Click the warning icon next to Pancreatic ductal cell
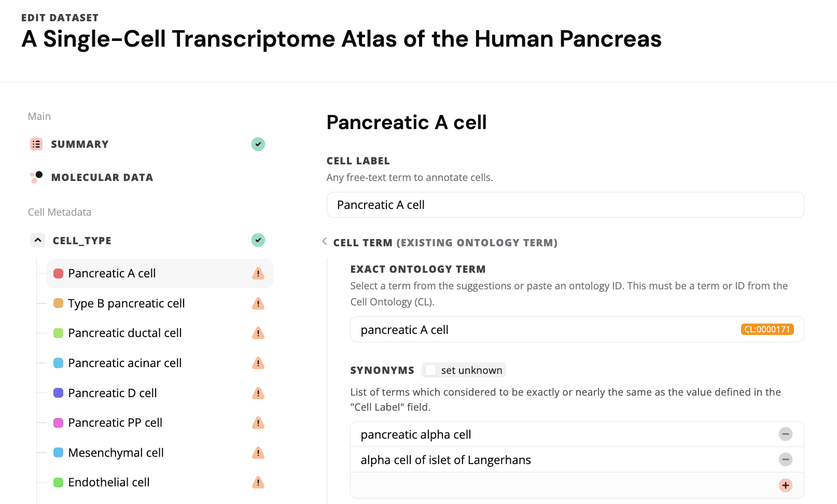 (258, 333)
